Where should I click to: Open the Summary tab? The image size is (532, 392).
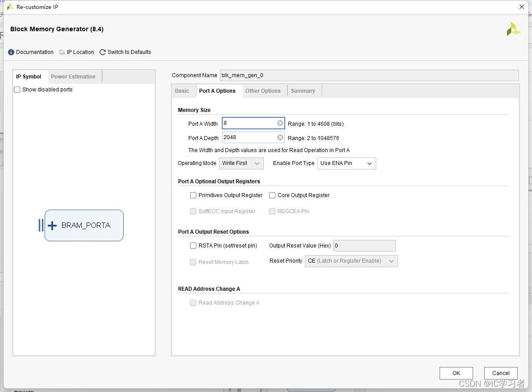(x=303, y=91)
